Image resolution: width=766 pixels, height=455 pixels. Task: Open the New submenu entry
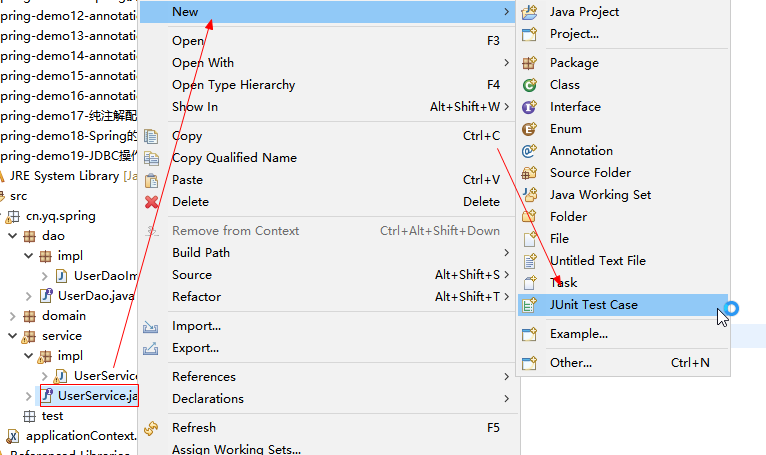pyautogui.click(x=327, y=12)
